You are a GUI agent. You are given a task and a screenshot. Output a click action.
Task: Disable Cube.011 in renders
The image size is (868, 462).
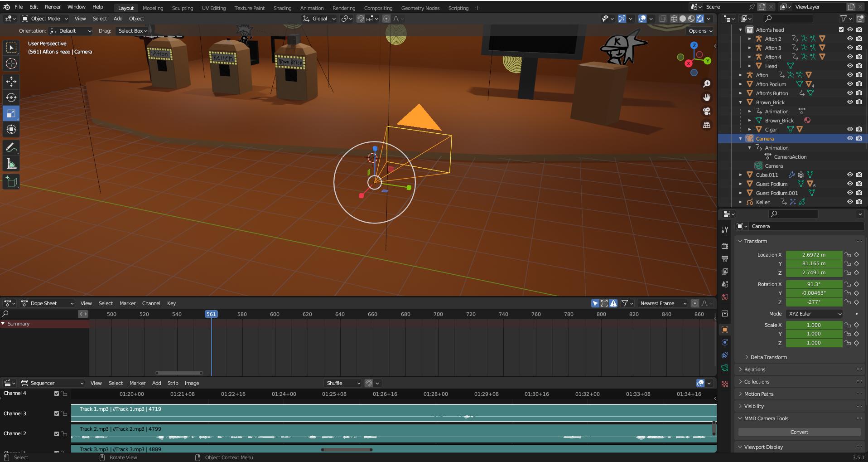point(859,175)
